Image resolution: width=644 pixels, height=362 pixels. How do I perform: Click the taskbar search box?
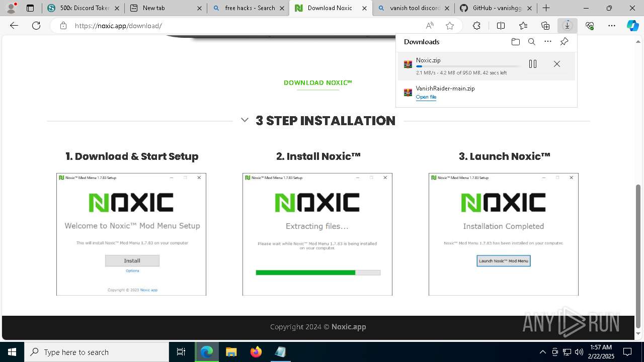[97, 352]
